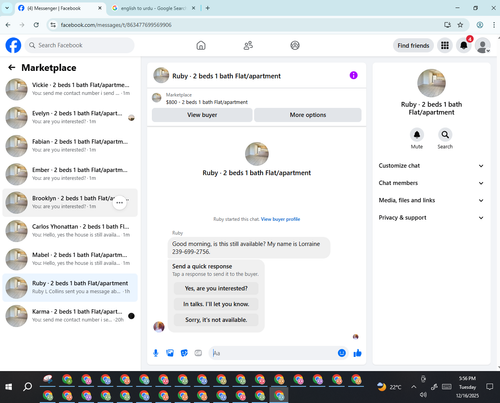Open options menu for Brooklyn conversation
500x403 pixels.
coord(120,203)
